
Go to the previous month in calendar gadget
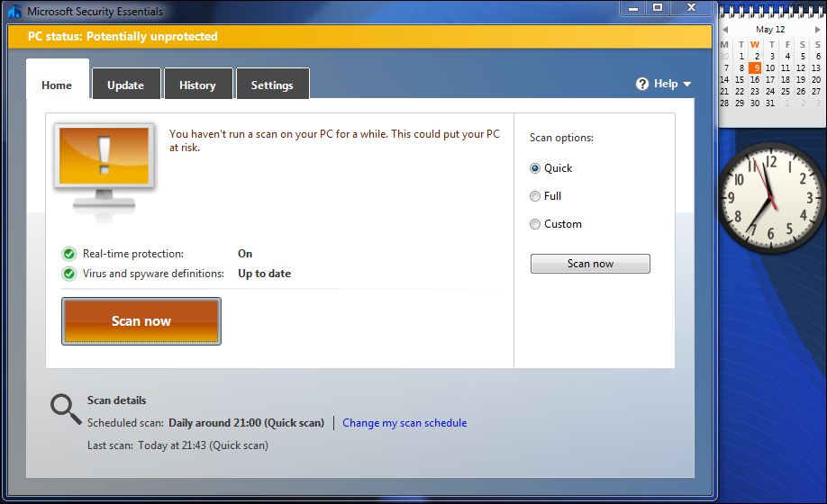coord(725,30)
